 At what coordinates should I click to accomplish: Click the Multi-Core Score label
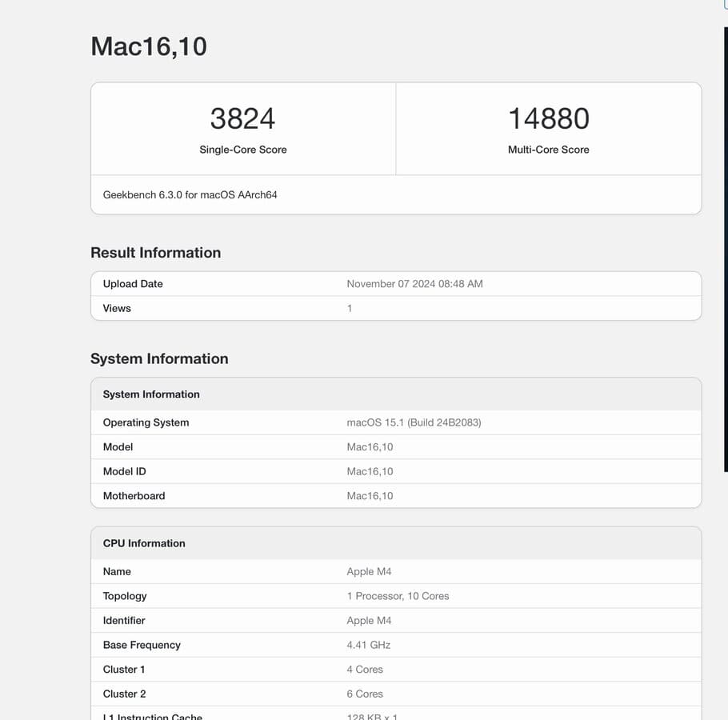(x=548, y=150)
